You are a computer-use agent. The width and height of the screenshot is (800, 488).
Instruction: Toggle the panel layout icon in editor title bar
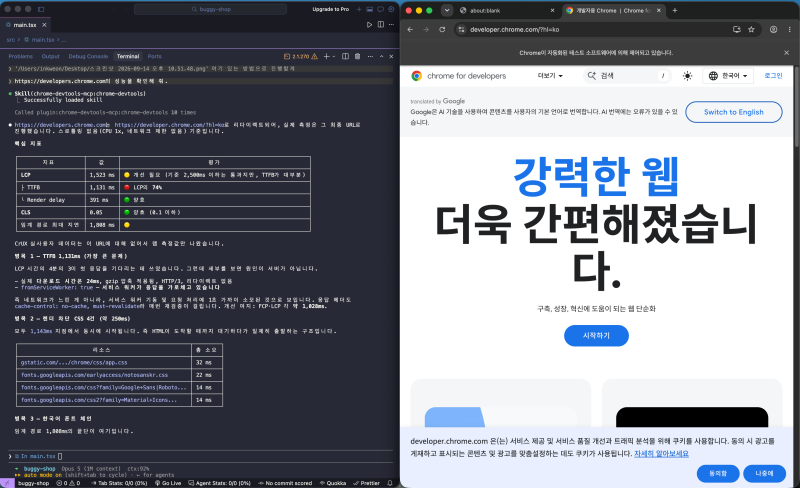tap(369, 9)
